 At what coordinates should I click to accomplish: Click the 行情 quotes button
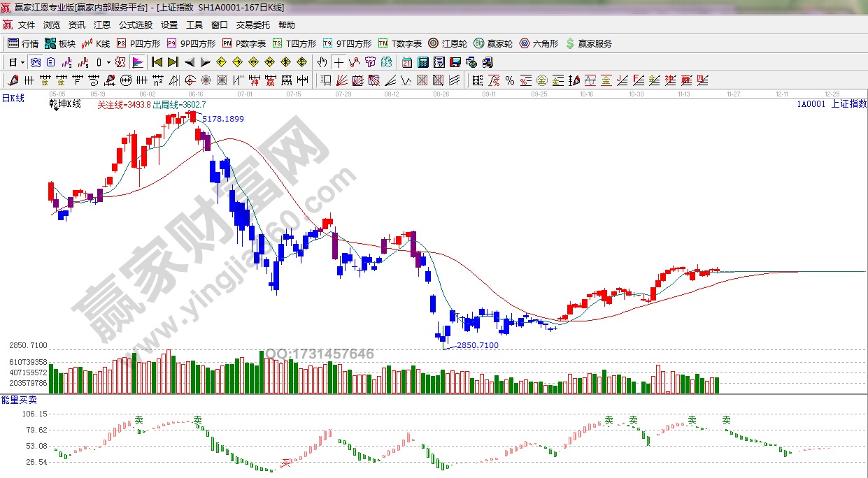coord(23,43)
